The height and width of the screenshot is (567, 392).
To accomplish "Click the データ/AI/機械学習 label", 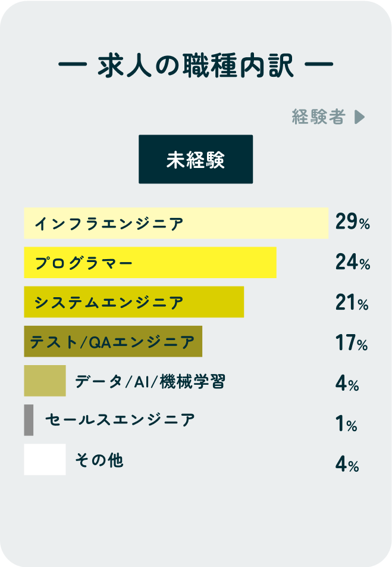I will tap(150, 381).
